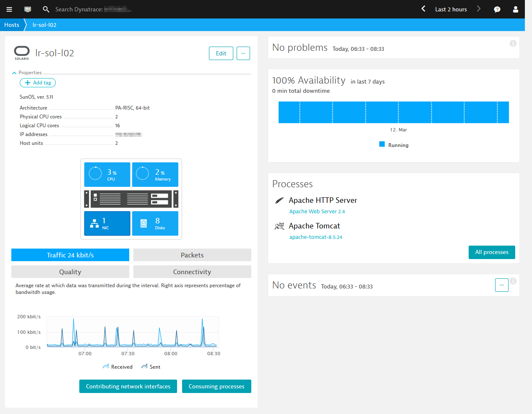
Task: Switch to the Traffic 24 kbit/s tab
Action: click(x=70, y=255)
